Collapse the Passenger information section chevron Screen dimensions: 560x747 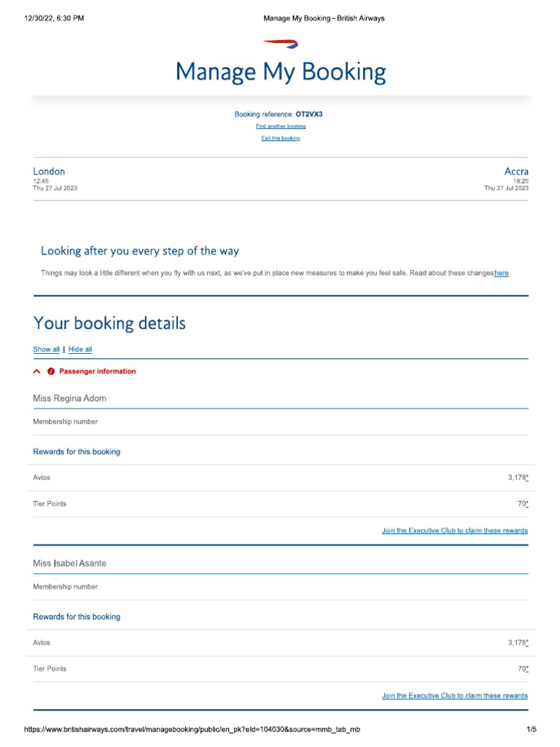point(37,371)
